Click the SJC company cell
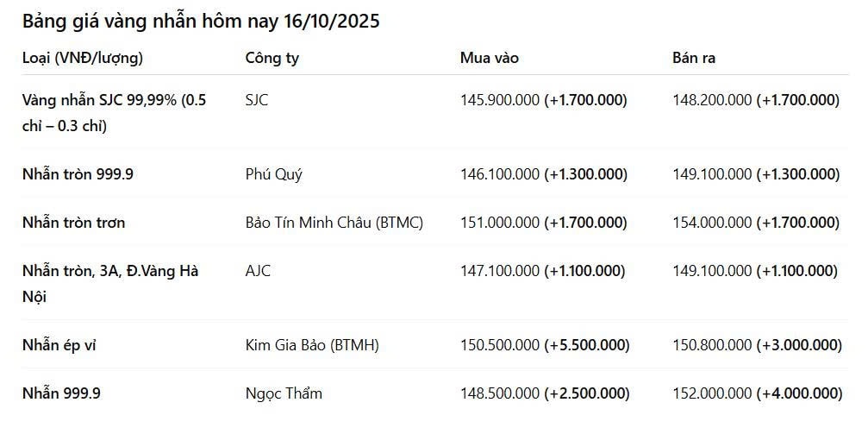The image size is (868, 434). pos(257,100)
